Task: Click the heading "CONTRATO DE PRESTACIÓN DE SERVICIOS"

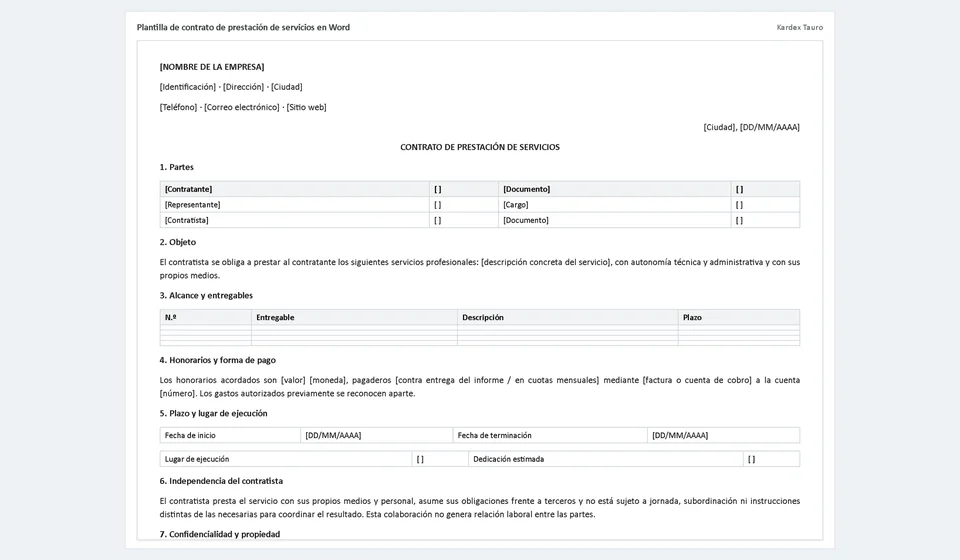Action: click(480, 147)
